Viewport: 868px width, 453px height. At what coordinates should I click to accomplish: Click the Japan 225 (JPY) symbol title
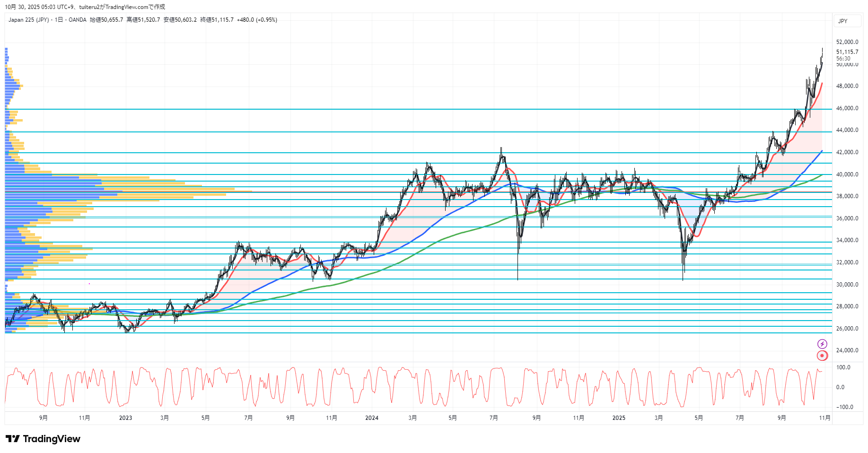(x=28, y=20)
